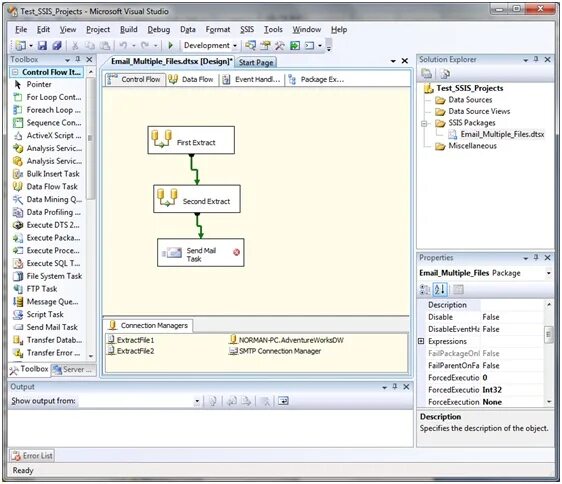Select Data Mining Query Task in Toolbox
The image size is (562, 484).
click(47, 200)
